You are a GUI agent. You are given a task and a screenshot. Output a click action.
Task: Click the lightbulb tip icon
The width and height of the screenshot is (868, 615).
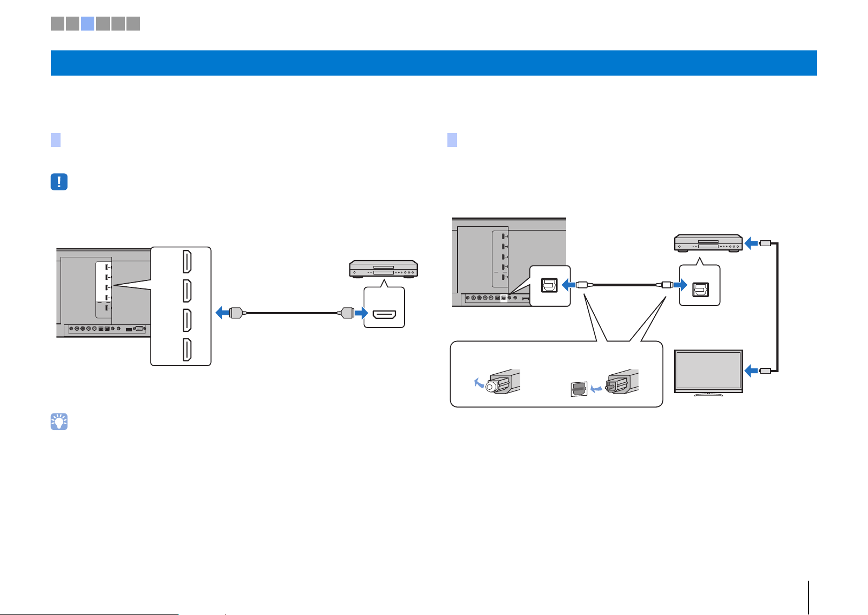point(59,422)
